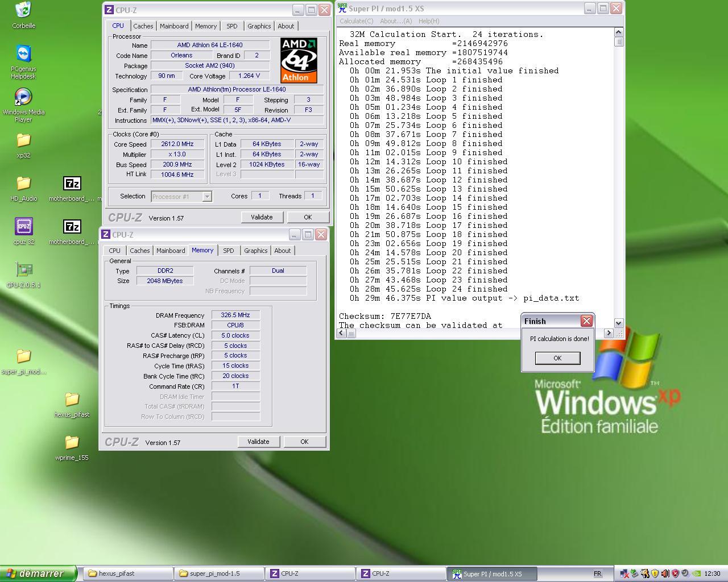Image resolution: width=728 pixels, height=582 pixels.
Task: Click Super PI vertical scrollbar down arrow
Action: point(619,323)
